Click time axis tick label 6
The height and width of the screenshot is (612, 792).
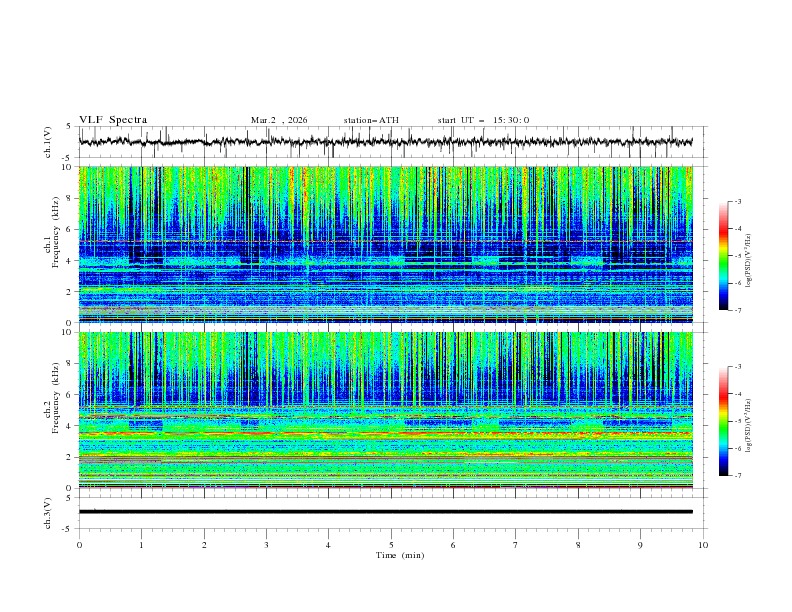[x=453, y=545]
